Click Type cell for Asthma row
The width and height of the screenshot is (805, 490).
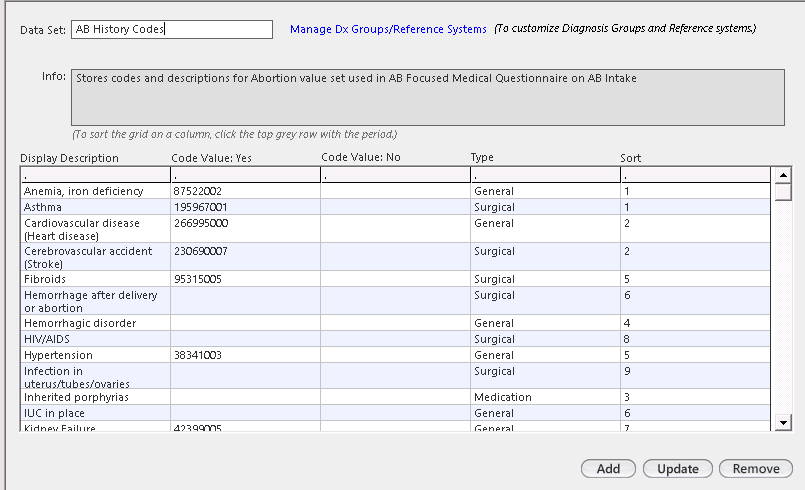(x=545, y=207)
